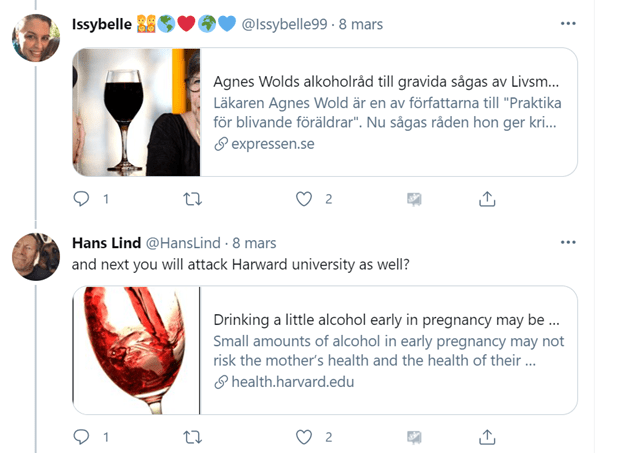Viewport: 622px width, 453px height.
Task: Reply to Issybelle's tweet
Action: (82, 199)
